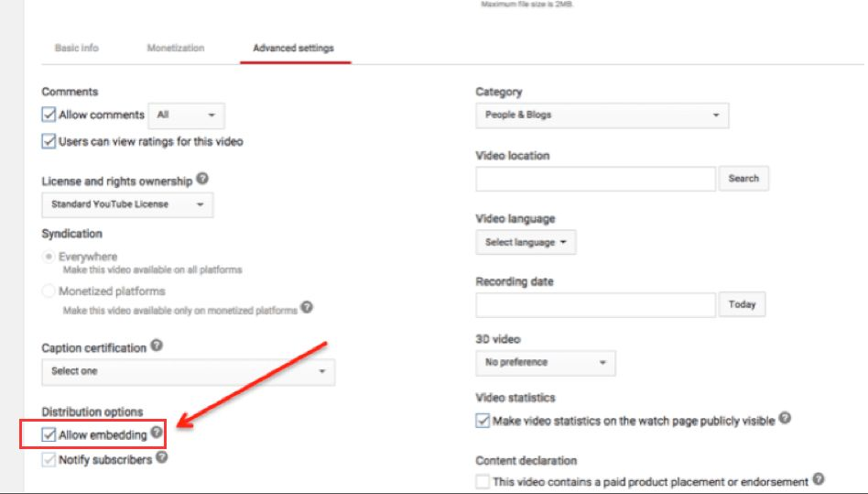Toggle the Allow comments checkbox

pyautogui.click(x=49, y=115)
